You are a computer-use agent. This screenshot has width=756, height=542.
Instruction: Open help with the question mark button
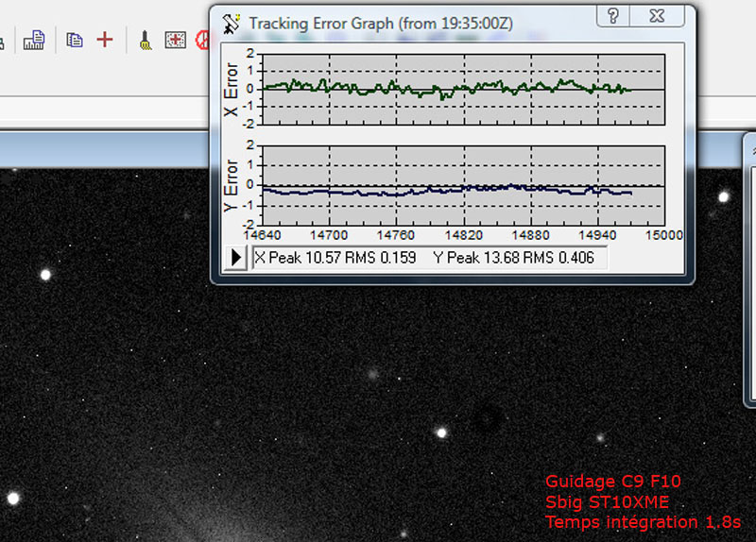point(612,16)
